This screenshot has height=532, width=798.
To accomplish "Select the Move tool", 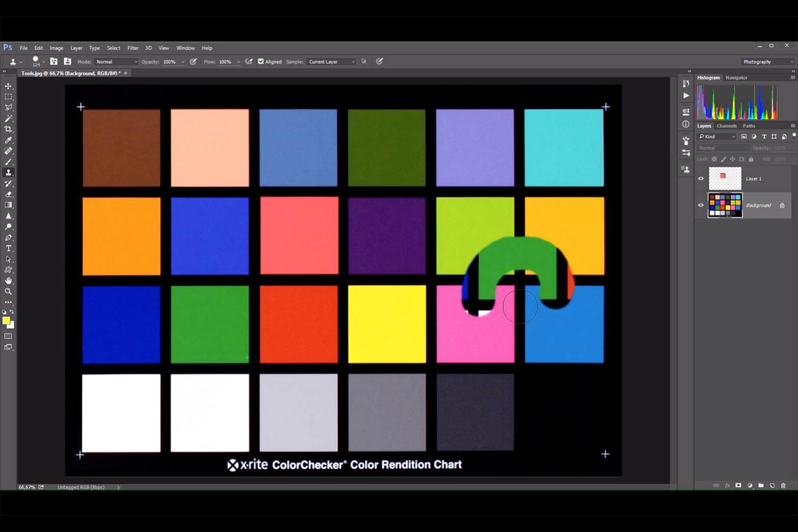I will [9, 86].
